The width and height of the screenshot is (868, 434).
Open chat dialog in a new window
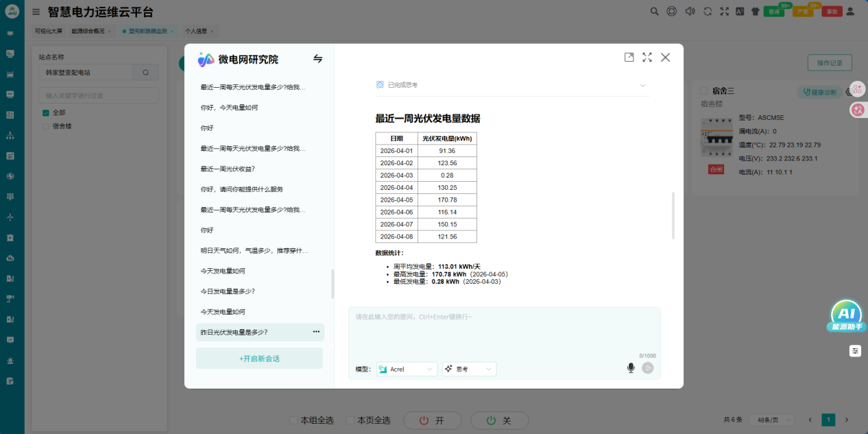click(629, 58)
